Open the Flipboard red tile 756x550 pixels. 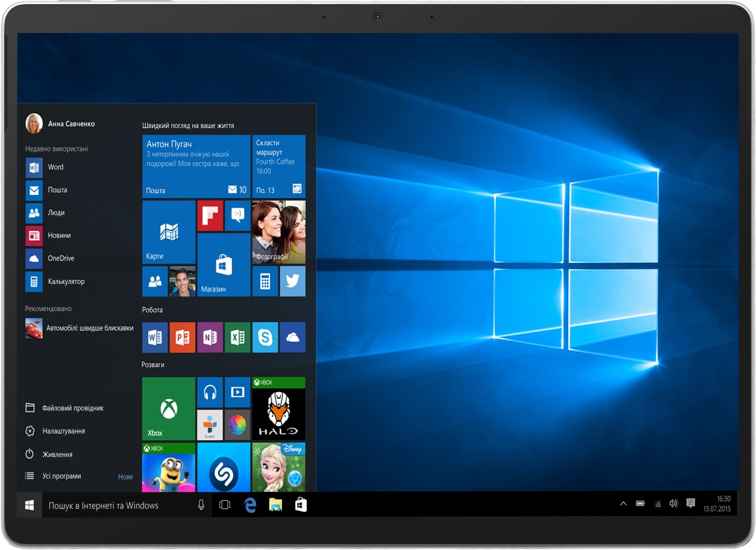[210, 215]
